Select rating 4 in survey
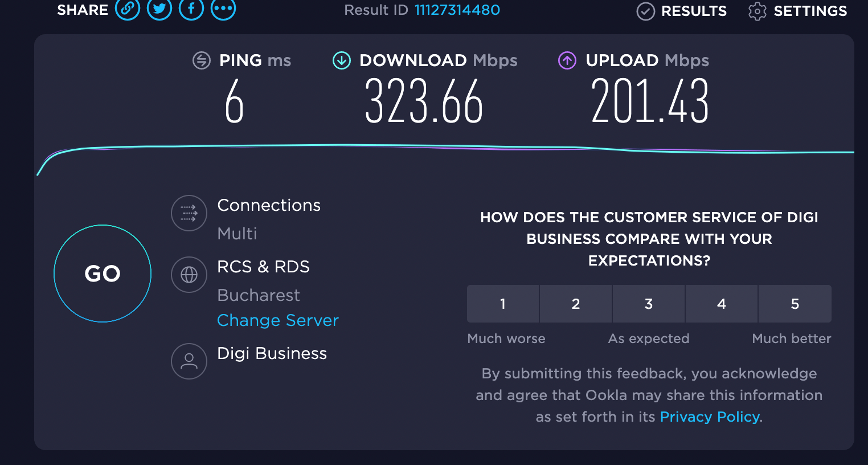868x465 pixels. point(722,304)
